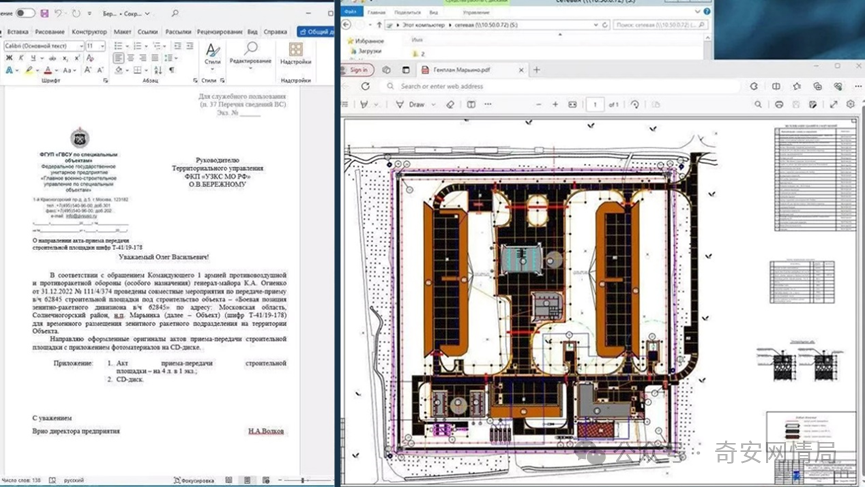Screen dimensions: 865x487
Task: Open Draw tool options dropdown arrow
Action: click(434, 104)
